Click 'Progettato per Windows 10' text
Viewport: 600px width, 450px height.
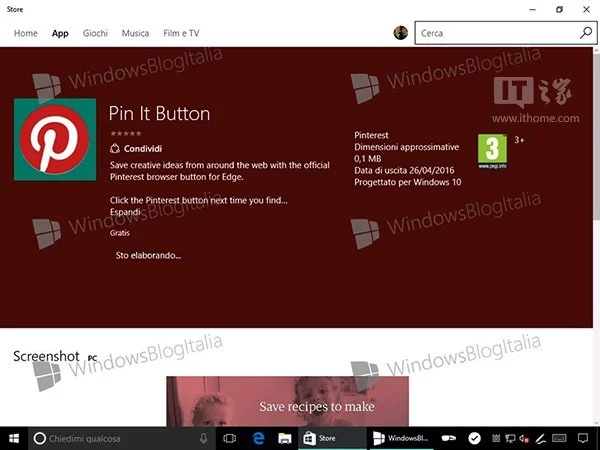point(408,182)
